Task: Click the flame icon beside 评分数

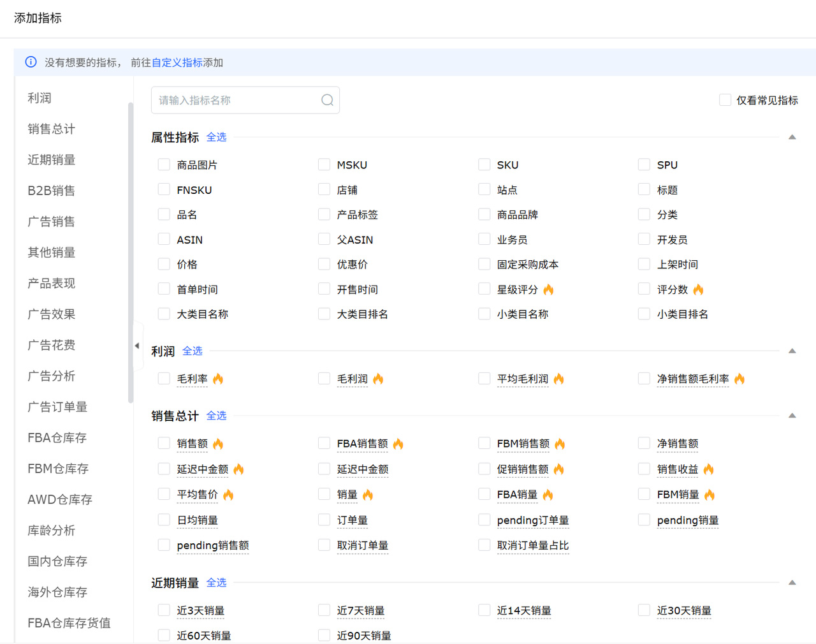Action: point(698,289)
